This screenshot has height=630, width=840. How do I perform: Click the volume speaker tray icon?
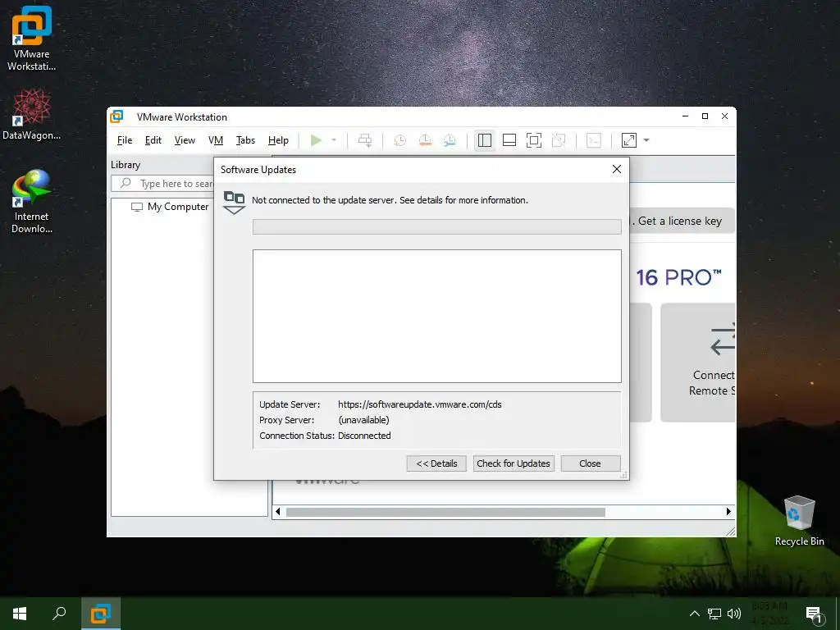click(x=734, y=614)
